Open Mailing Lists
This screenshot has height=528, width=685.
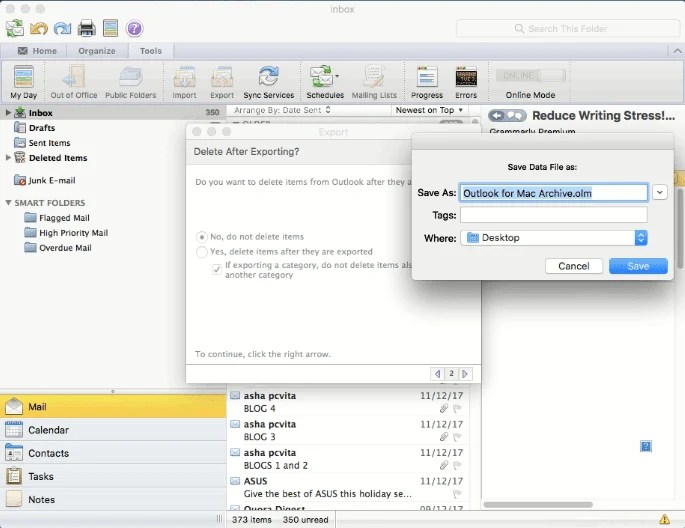pyautogui.click(x=374, y=82)
